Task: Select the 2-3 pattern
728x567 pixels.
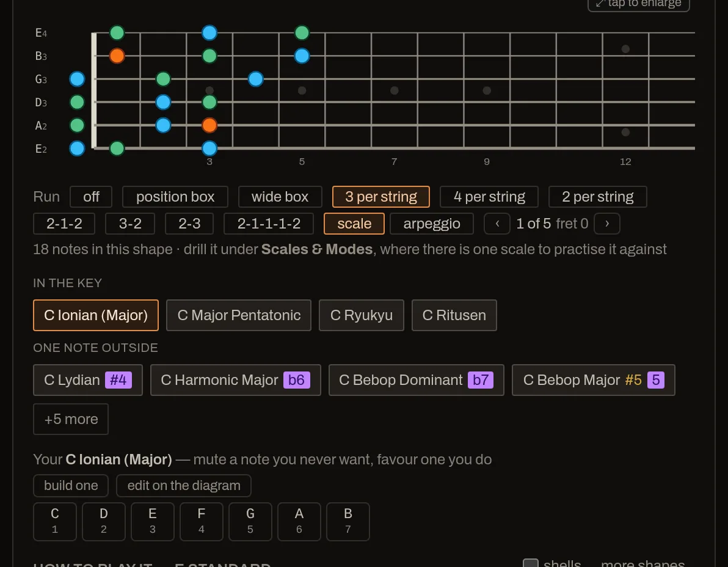Action: tap(189, 224)
